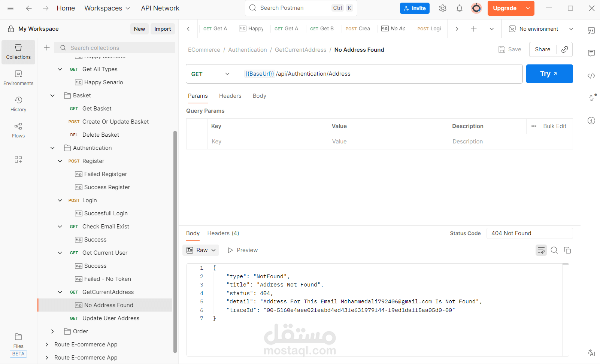Switch to the Headers request tab
Image resolution: width=600 pixels, height=364 pixels.
coord(230,96)
